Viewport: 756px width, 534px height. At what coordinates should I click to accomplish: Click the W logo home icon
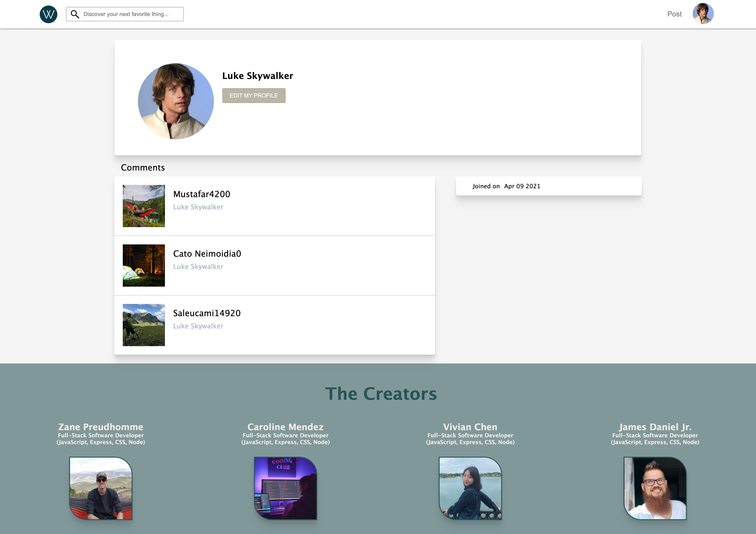tap(48, 14)
